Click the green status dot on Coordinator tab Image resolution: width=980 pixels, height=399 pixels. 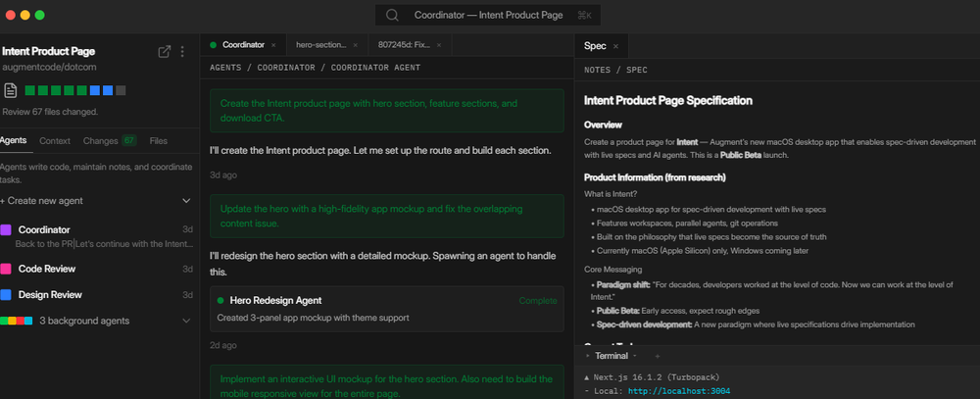click(213, 45)
